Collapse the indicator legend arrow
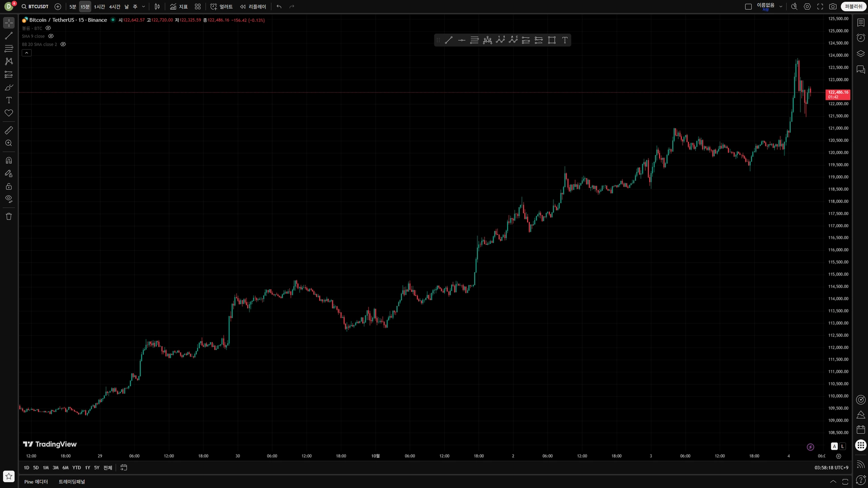This screenshot has width=868, height=488. [x=27, y=53]
